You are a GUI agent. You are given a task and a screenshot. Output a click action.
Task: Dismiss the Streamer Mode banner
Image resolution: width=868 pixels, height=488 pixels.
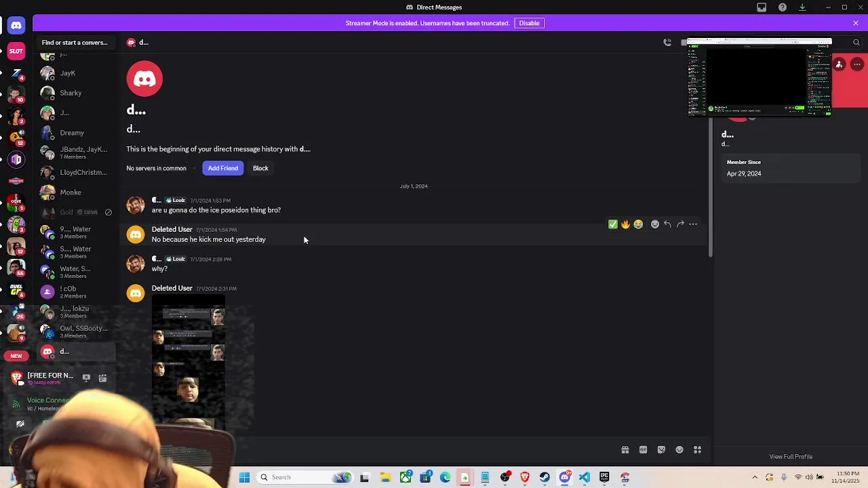click(x=856, y=23)
